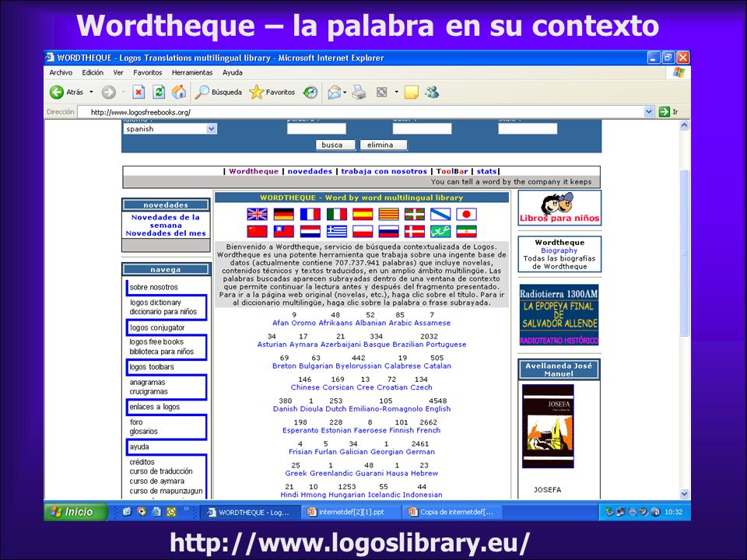Open the spanish language dropdown

[170, 128]
